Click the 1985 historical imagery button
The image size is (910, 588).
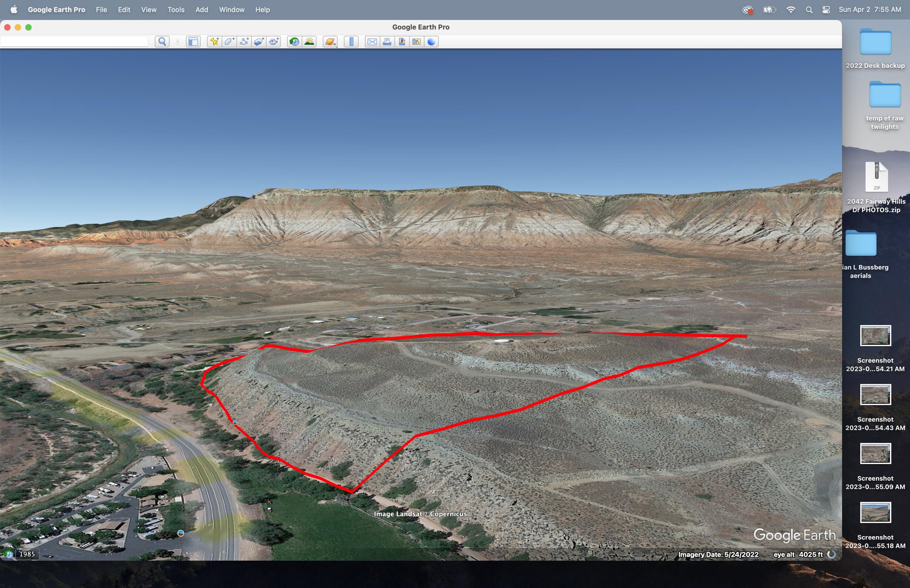pos(27,554)
